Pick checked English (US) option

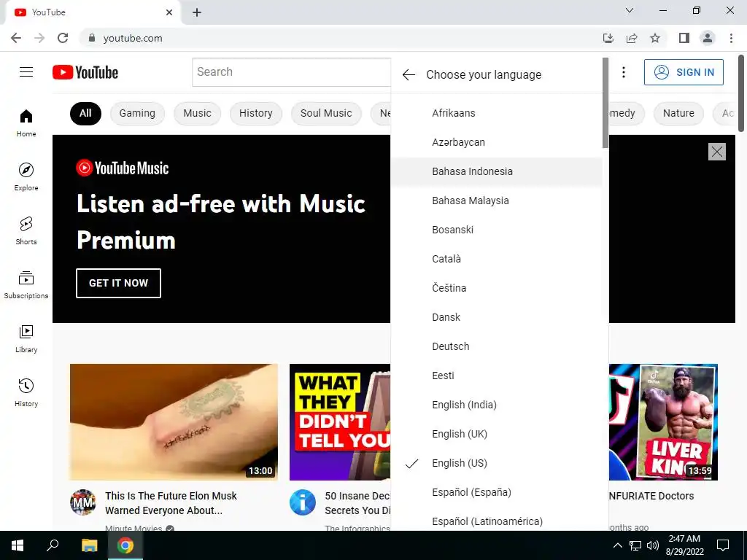coord(496,463)
